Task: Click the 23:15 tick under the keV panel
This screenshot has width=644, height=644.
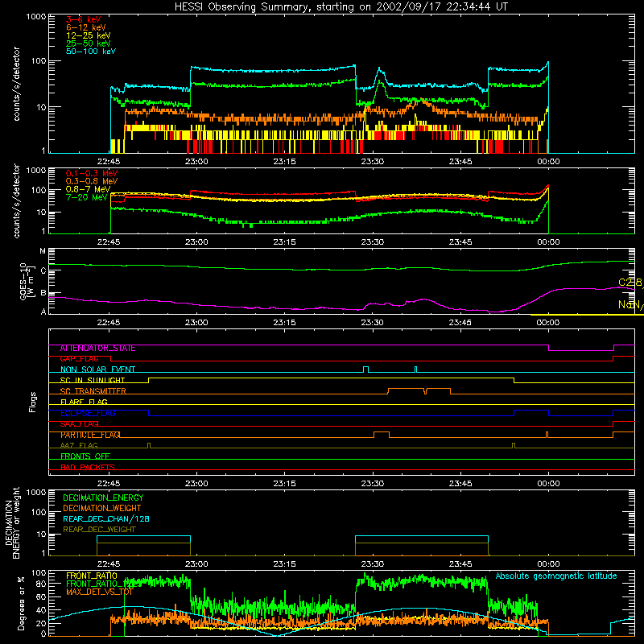Action: [x=284, y=162]
